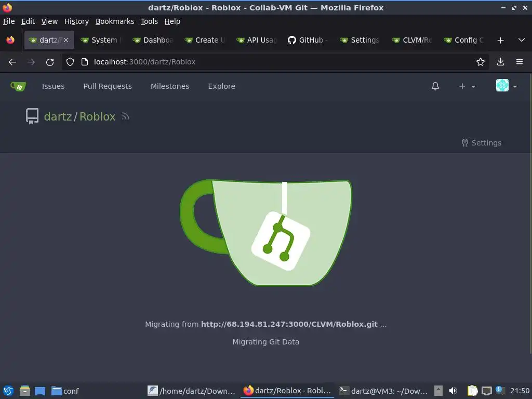
Task: Click the tracking protection shield icon
Action: pos(70,62)
